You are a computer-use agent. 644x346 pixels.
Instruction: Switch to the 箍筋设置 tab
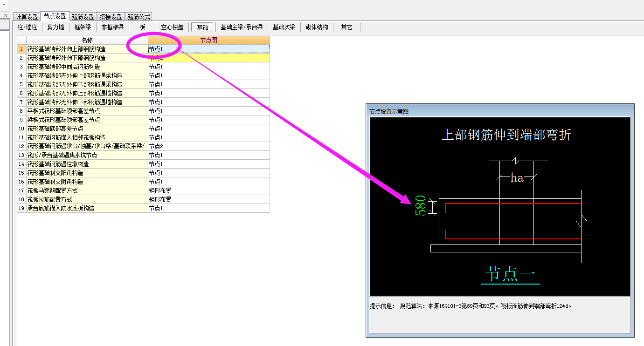[x=83, y=17]
